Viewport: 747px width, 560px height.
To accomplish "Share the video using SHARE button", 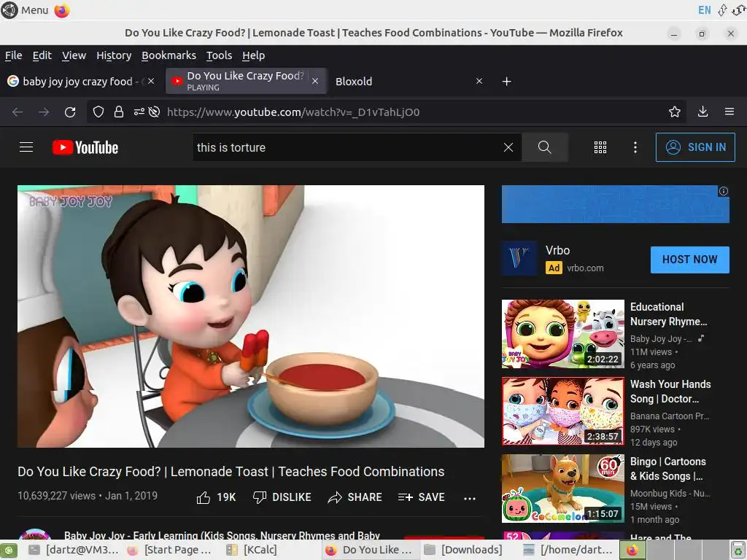I will coord(355,497).
